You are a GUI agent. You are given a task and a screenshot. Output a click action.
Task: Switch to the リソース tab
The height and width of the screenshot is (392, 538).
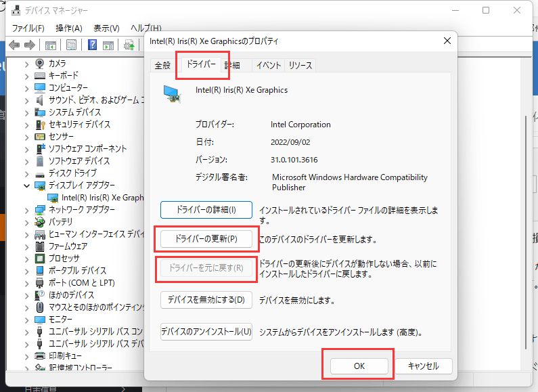click(300, 66)
